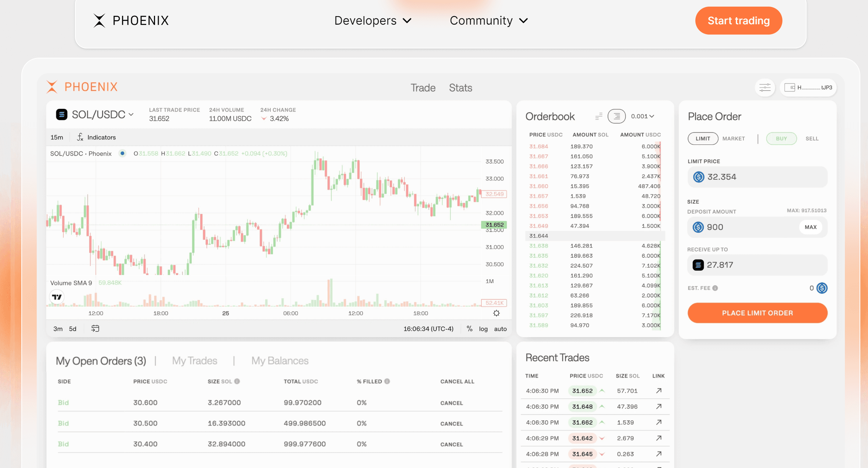This screenshot has height=468, width=868.
Task: Open My Open Orders (3) tab
Action: (101, 361)
